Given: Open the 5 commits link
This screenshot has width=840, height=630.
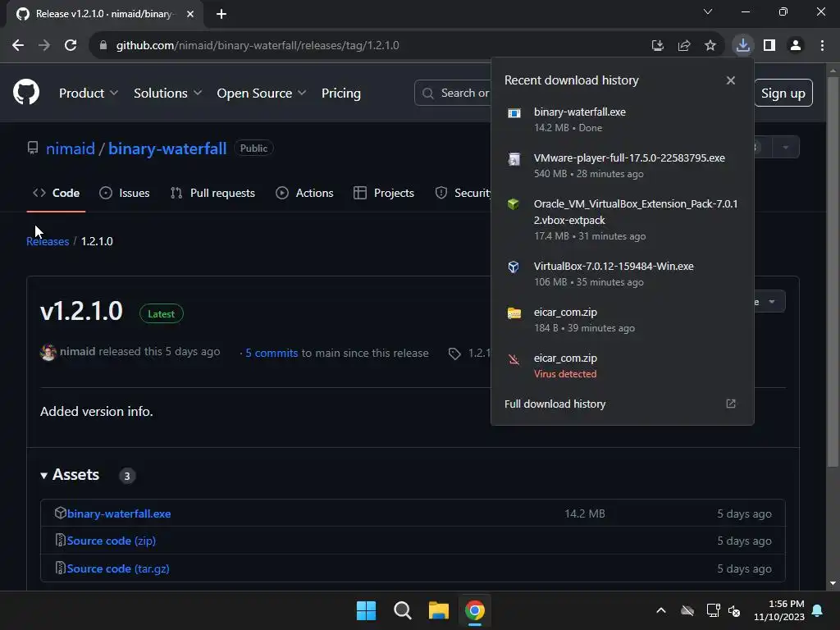Looking at the screenshot, I should [x=272, y=353].
